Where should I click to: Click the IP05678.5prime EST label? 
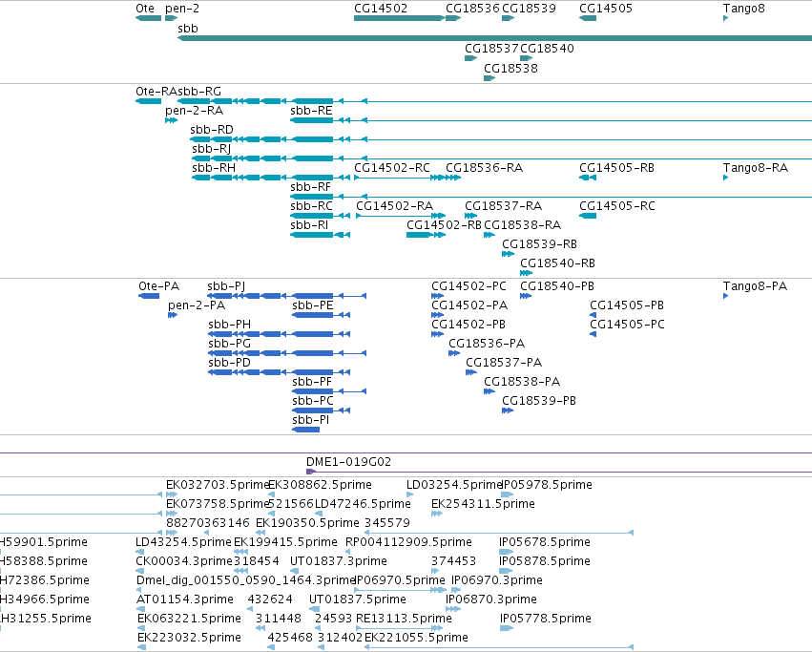click(544, 542)
